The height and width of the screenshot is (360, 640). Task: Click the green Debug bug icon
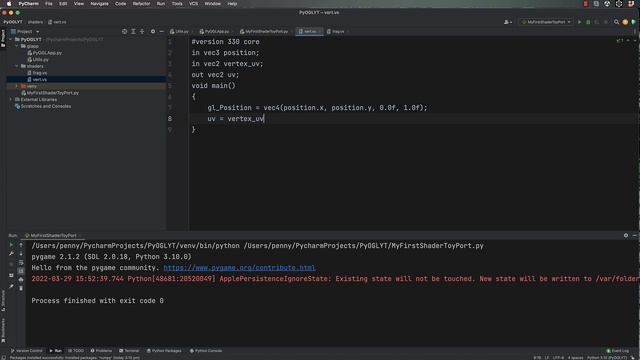tap(588, 22)
